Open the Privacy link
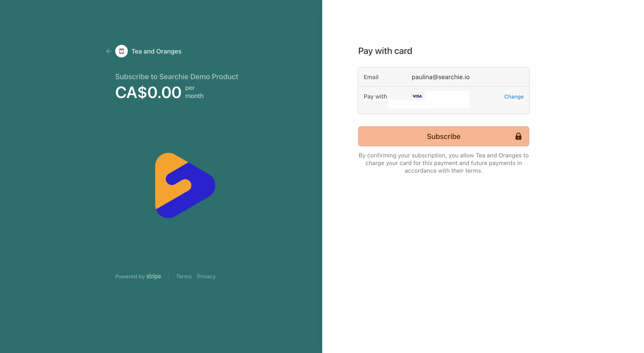This screenshot has width=644, height=353. click(x=206, y=277)
